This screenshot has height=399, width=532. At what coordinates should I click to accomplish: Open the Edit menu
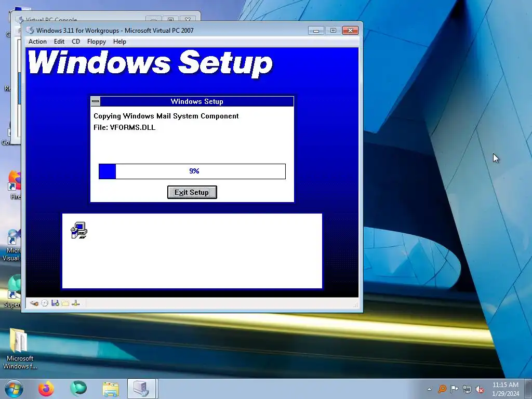coord(59,42)
